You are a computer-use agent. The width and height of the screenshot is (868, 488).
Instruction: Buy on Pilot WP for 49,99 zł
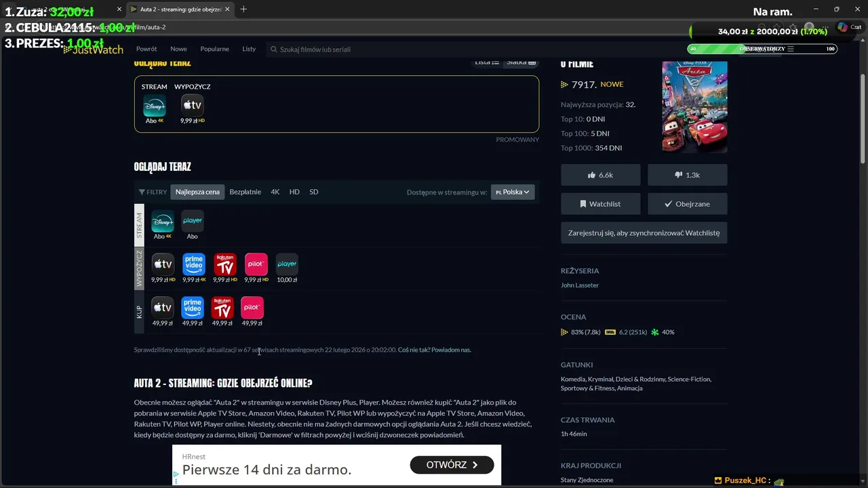click(252, 308)
